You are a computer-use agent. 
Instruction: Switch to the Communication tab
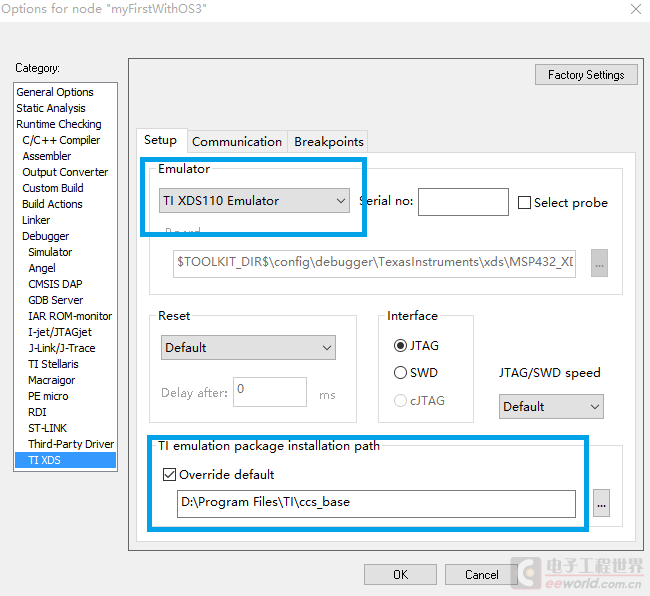[237, 142]
